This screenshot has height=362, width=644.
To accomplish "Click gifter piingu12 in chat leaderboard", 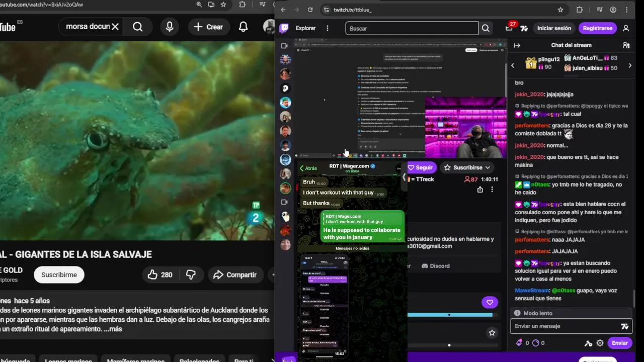I will point(549,59).
